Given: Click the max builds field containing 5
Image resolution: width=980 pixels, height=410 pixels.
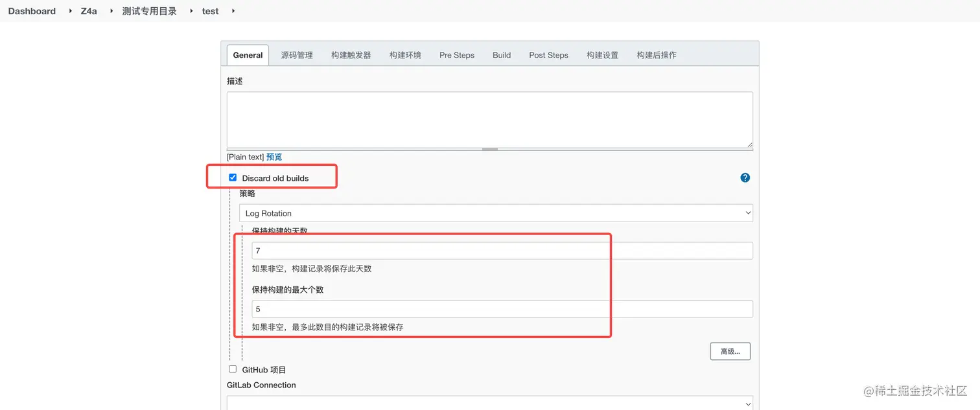Looking at the screenshot, I should (x=502, y=309).
